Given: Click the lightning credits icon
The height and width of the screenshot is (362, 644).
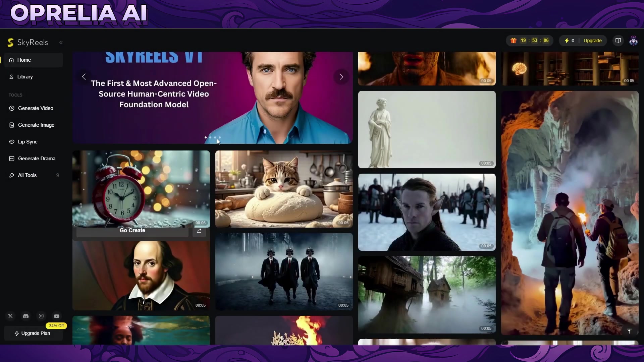Looking at the screenshot, I should (567, 41).
